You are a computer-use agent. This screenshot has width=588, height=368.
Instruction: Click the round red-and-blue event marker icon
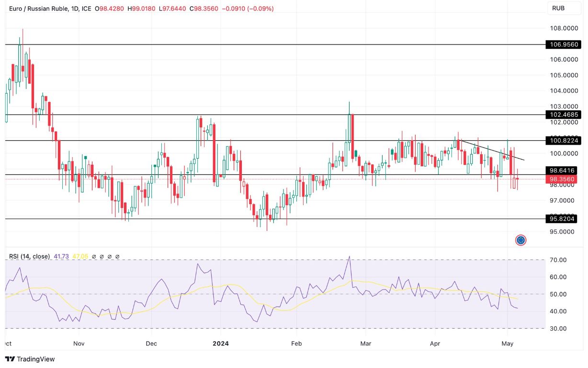tap(521, 240)
